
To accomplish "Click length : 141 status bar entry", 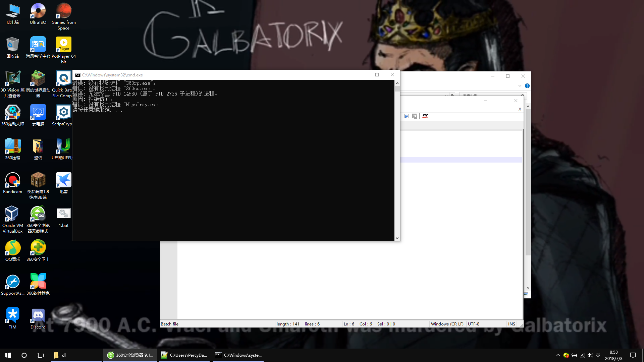I will coord(288,324).
